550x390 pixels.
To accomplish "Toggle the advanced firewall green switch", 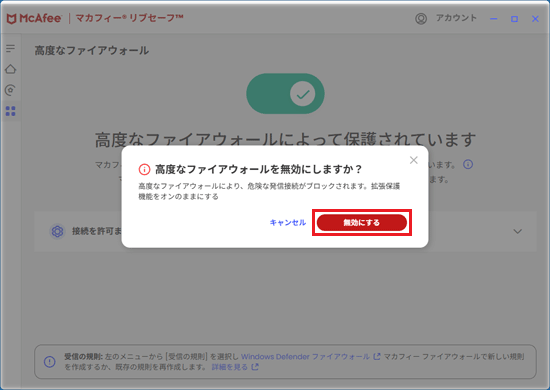I will point(285,94).
